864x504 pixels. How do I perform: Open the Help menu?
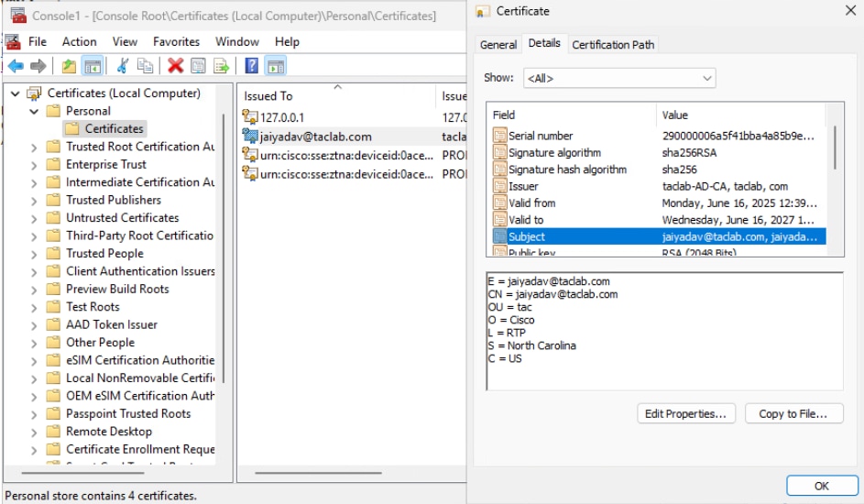pyautogui.click(x=287, y=42)
